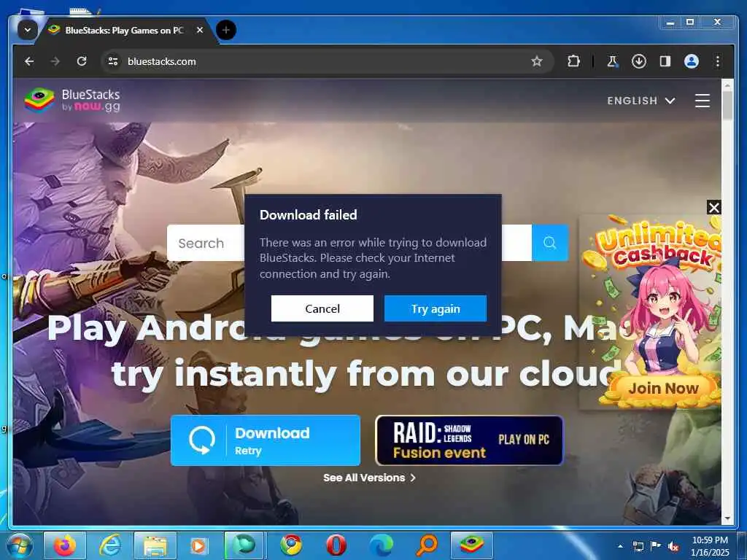Open the BlueStacks taskbar icon
747x560 pixels.
[x=472, y=545]
